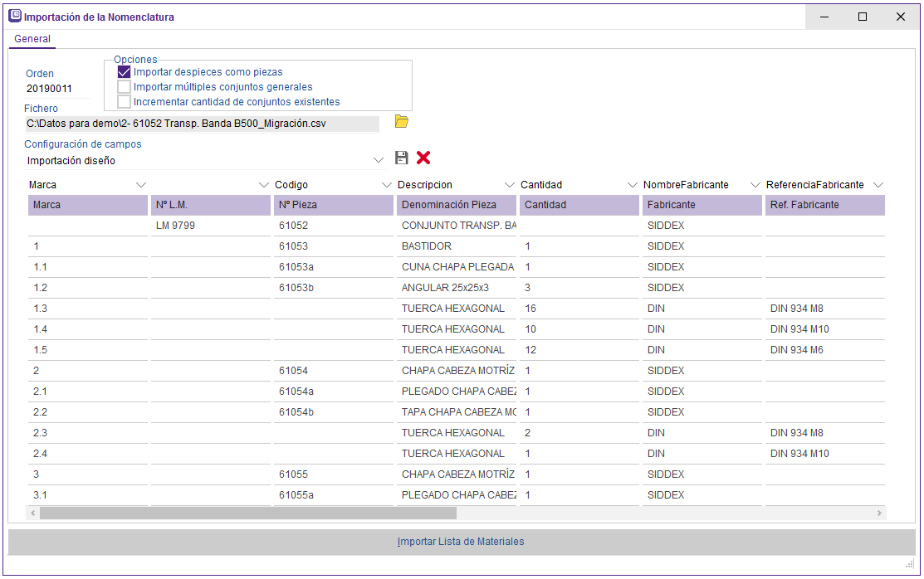Open the Marca column mapping dropdown

click(140, 185)
